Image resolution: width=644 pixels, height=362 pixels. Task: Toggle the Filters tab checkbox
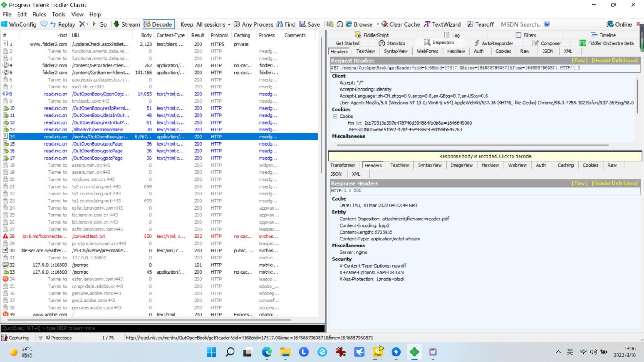point(518,35)
